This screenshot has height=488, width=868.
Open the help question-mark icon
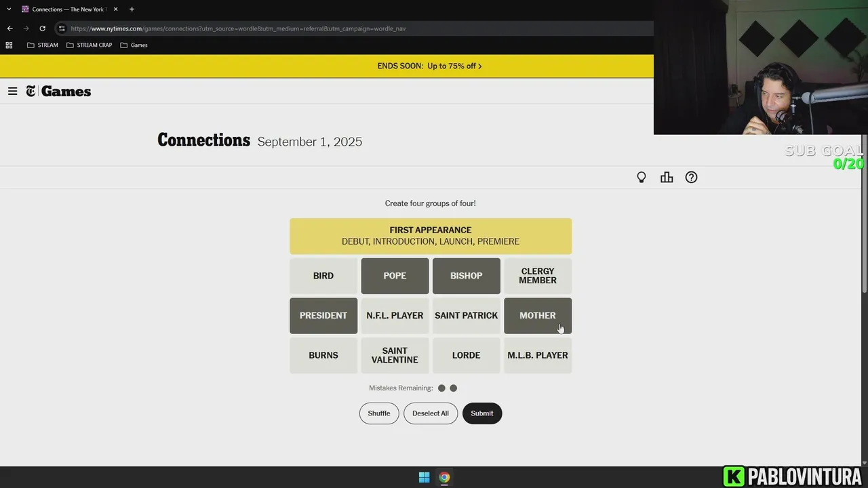coord(691,178)
